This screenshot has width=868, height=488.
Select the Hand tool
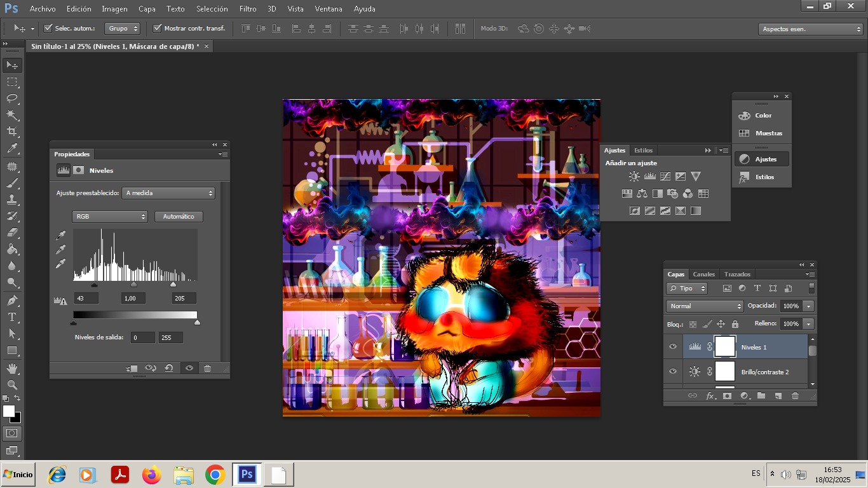coord(12,369)
